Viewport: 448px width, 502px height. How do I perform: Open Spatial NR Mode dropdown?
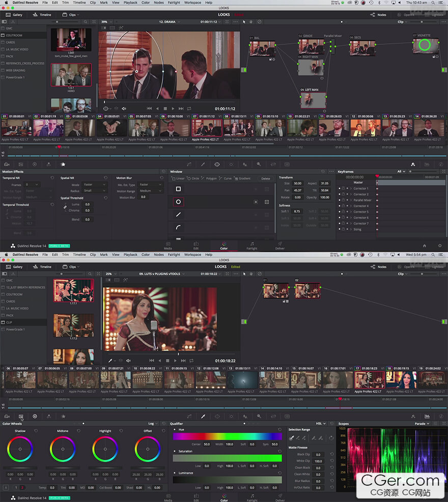pyautogui.click(x=94, y=185)
